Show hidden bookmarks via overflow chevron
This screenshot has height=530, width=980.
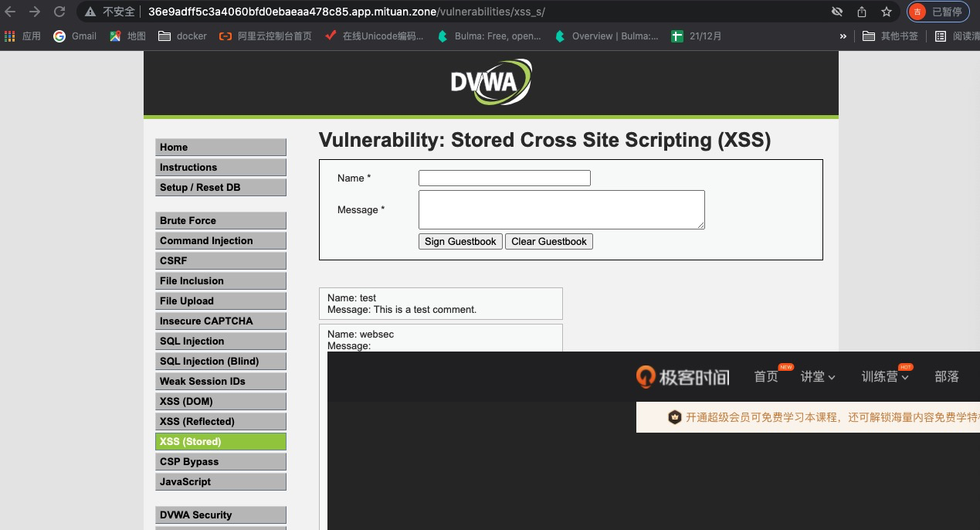[x=843, y=36]
